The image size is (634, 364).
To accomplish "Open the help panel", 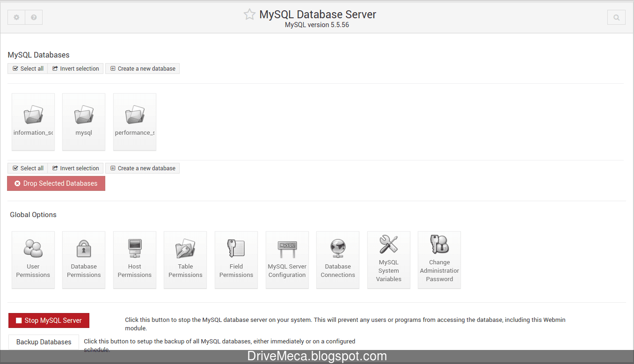I will pos(33,17).
